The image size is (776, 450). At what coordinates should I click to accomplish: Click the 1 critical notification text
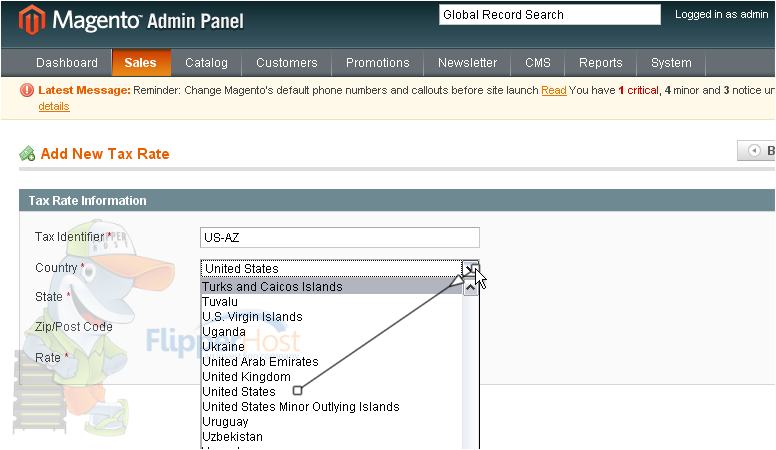click(638, 91)
